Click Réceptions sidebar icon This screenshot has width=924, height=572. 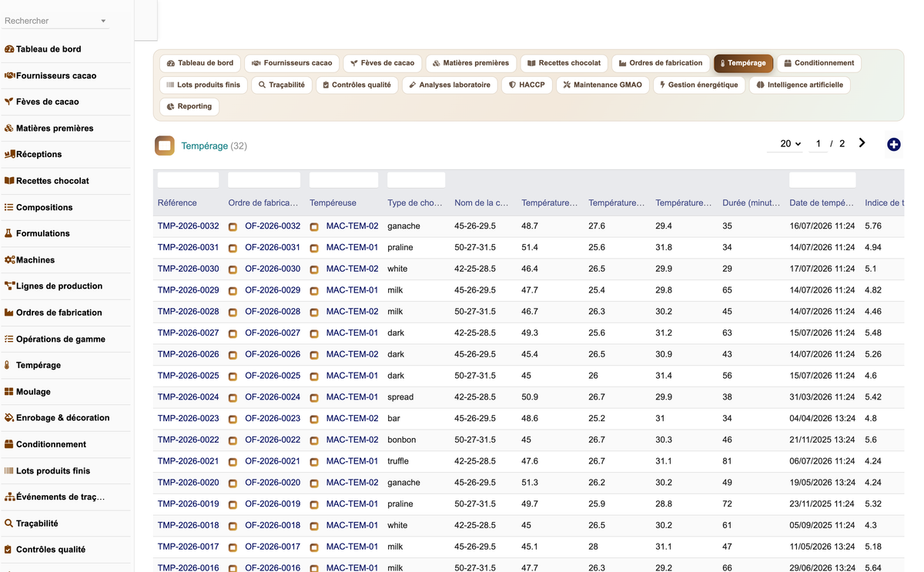9,154
